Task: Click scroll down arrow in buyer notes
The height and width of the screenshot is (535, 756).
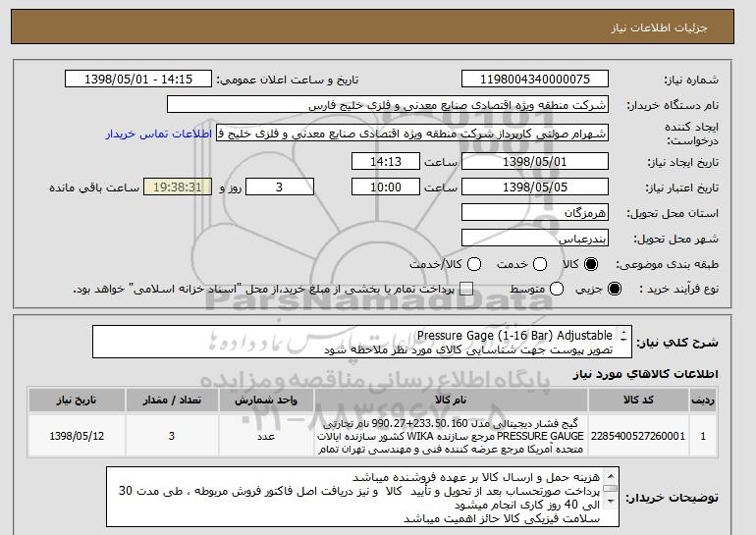Action: (611, 502)
